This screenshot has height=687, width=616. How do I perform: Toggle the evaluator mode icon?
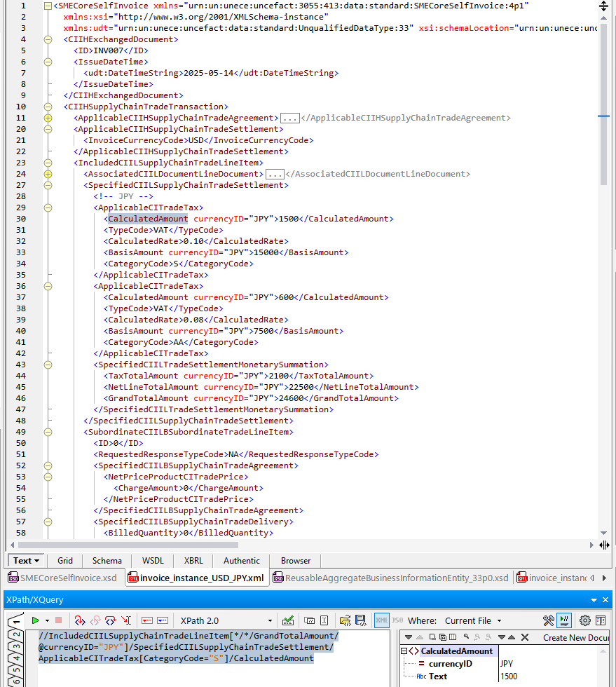point(564,620)
